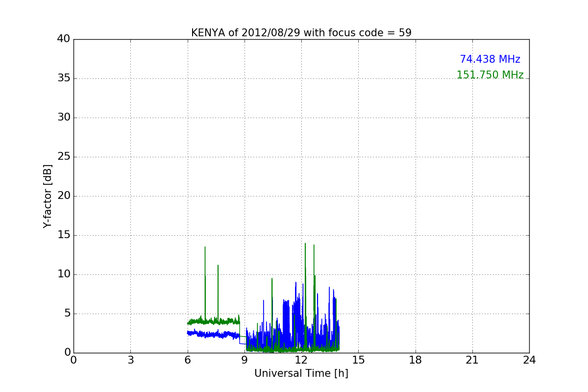Viewport: 588px width, 392px height.
Task: Click the green spike just before 7 h
Action: coord(205,284)
